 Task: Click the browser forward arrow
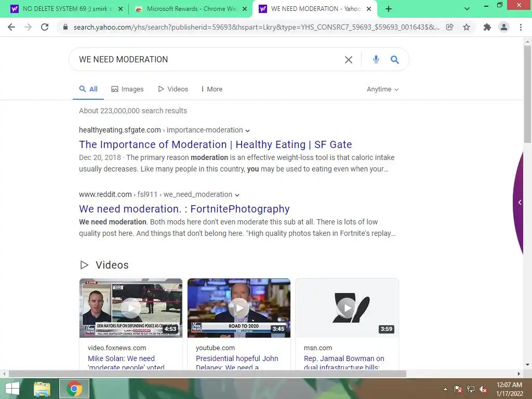pos(28,27)
